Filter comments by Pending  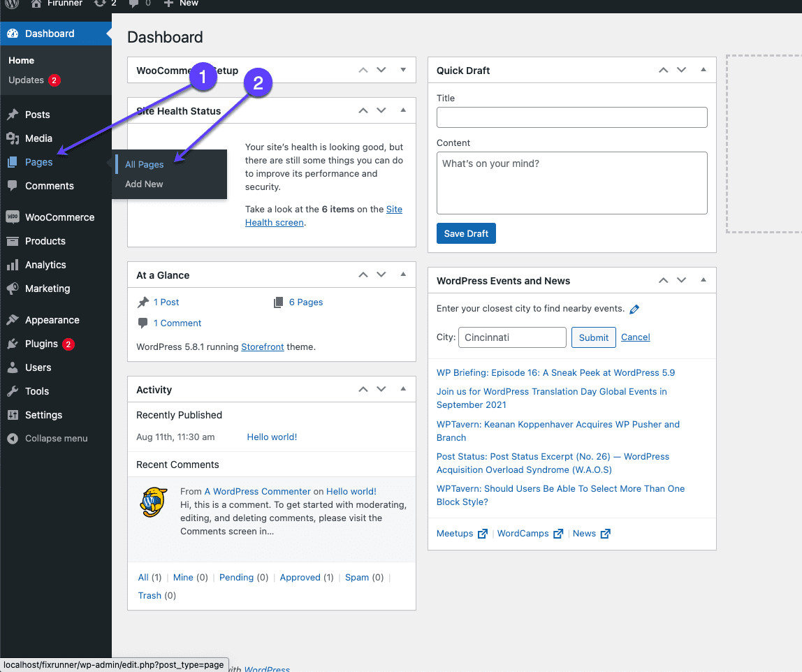(x=236, y=578)
